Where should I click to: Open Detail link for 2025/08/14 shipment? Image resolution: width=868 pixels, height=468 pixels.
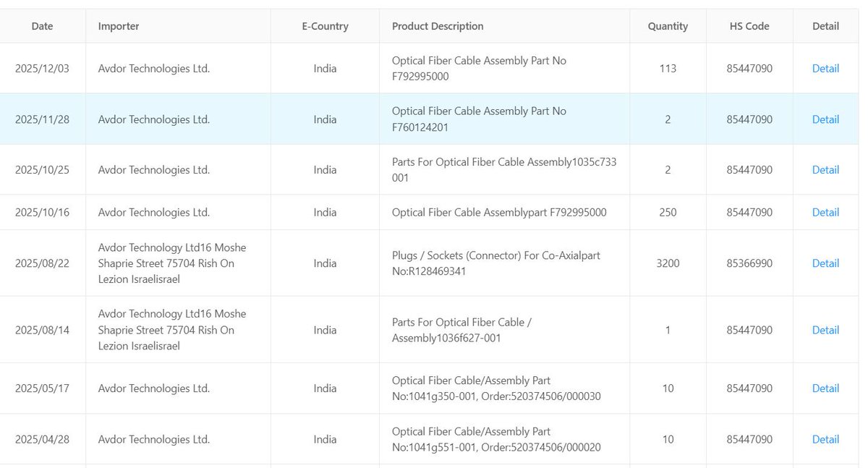pos(825,330)
